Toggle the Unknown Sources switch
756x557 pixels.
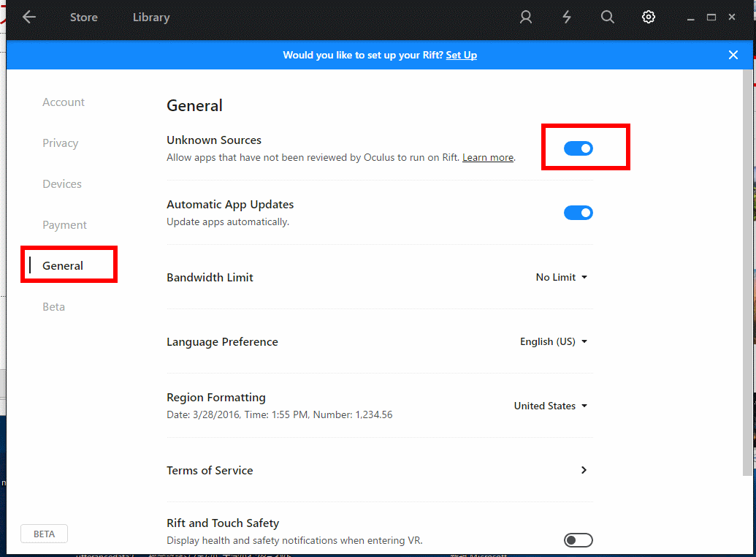[578, 148]
